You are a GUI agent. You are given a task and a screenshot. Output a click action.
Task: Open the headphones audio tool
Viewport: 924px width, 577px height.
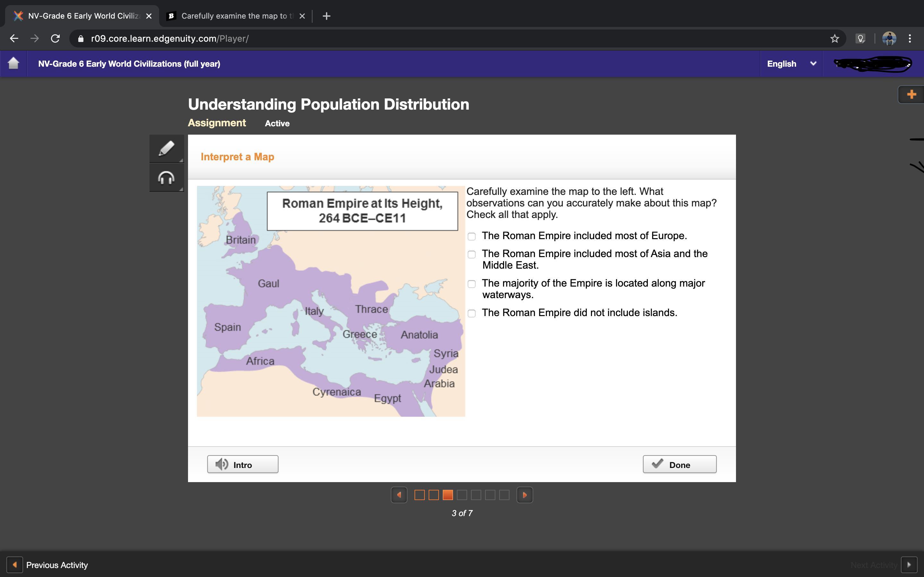tap(166, 178)
